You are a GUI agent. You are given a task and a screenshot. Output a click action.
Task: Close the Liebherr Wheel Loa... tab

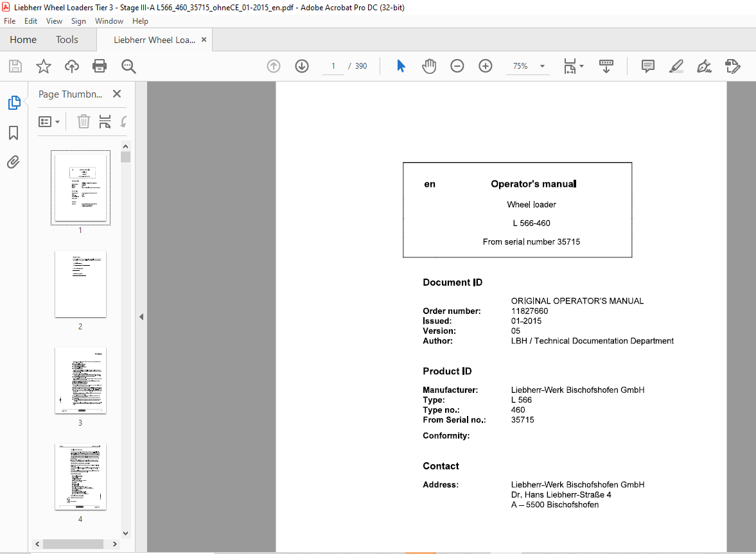pos(204,40)
